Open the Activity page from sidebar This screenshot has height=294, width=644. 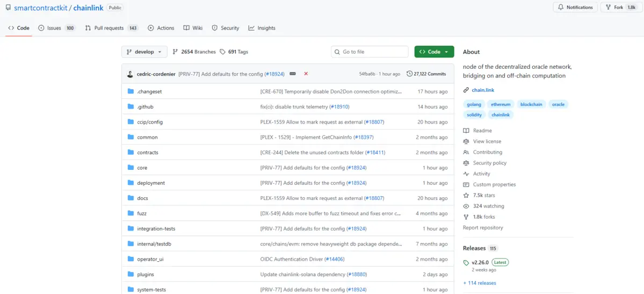tap(481, 174)
